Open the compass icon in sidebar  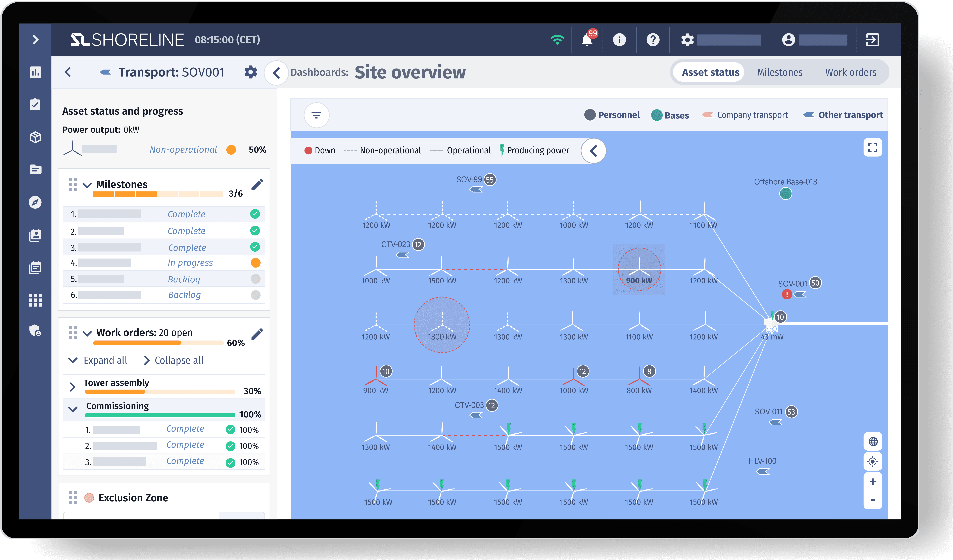[35, 202]
